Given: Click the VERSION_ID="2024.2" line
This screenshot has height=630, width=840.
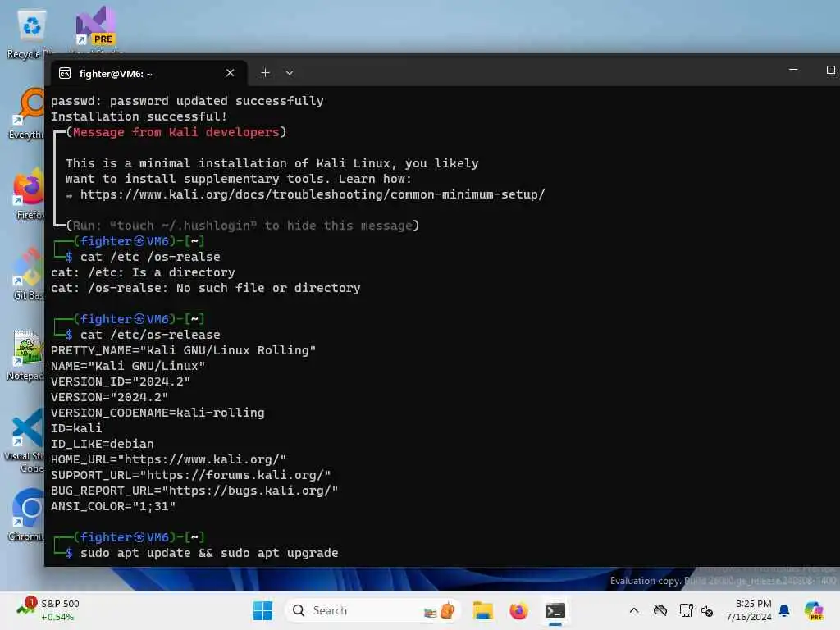Looking at the screenshot, I should point(121,381).
